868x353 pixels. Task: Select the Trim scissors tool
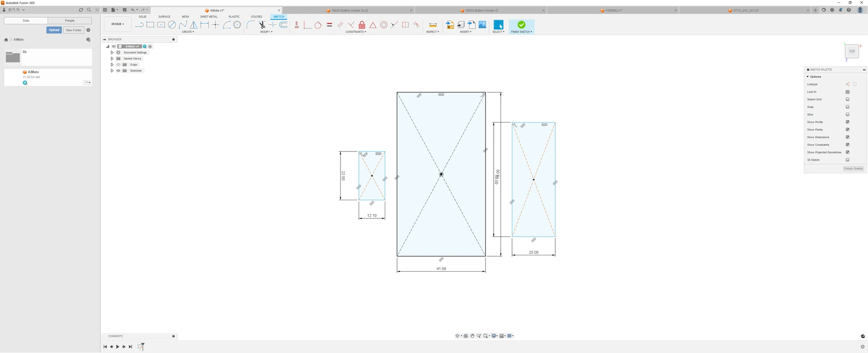point(262,25)
